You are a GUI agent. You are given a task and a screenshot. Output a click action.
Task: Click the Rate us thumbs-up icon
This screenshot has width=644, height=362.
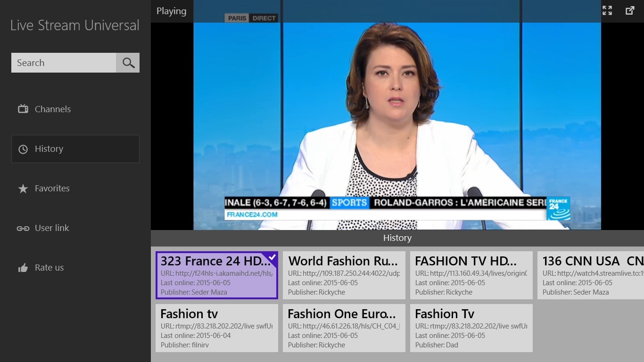tap(23, 268)
